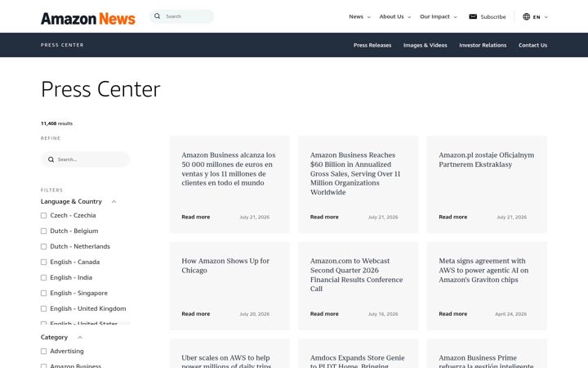Click the 'July 16, 2026' date text

pos(383,314)
